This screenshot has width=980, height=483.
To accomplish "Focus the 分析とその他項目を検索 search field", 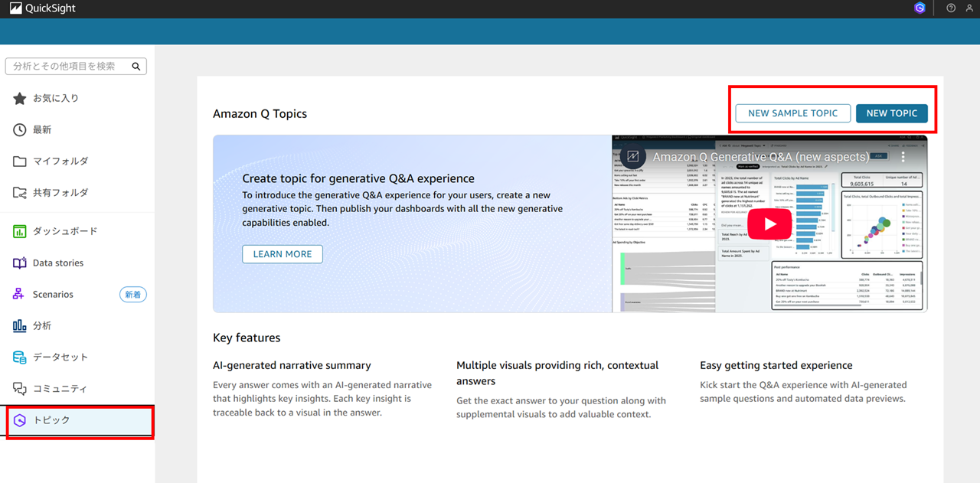I will coord(76,67).
